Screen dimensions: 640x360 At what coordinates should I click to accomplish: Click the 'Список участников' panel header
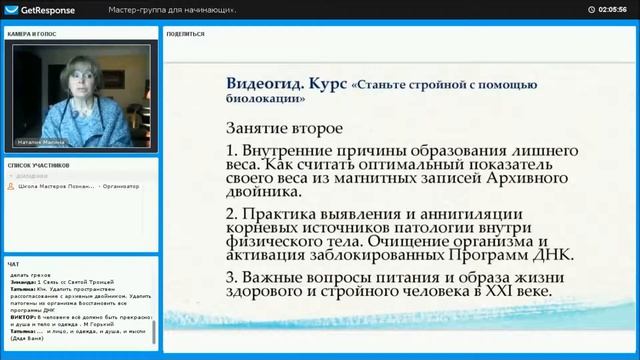(x=38, y=166)
